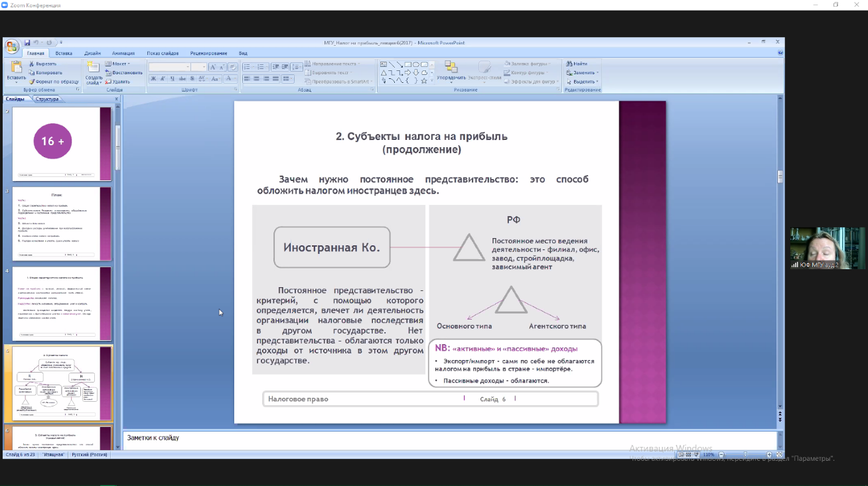Image resolution: width=868 pixels, height=486 pixels.
Task: Select the '16 +' slide thumbnail
Action: 62,143
